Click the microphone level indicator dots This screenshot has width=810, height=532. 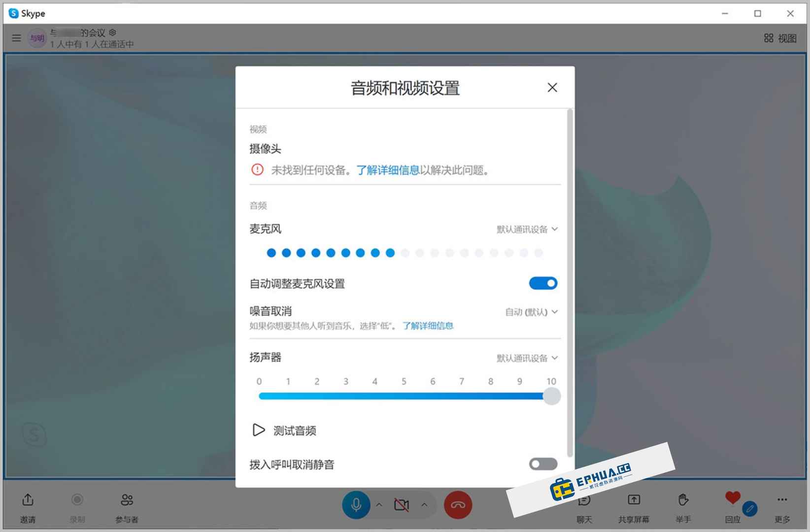[x=405, y=253]
